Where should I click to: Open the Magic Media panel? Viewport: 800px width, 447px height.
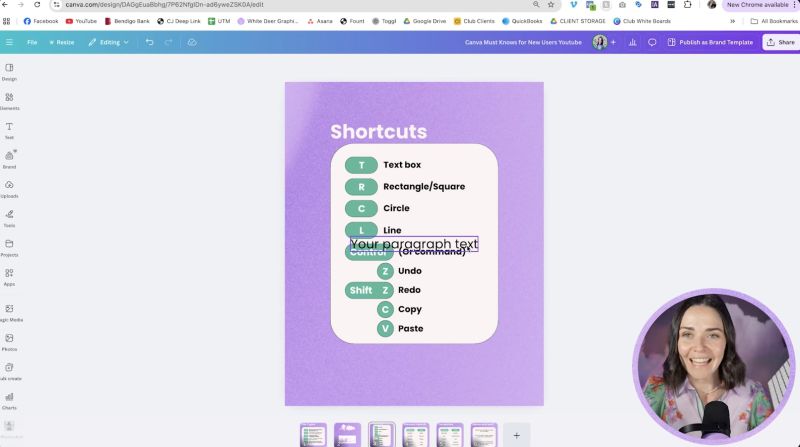tap(9, 313)
